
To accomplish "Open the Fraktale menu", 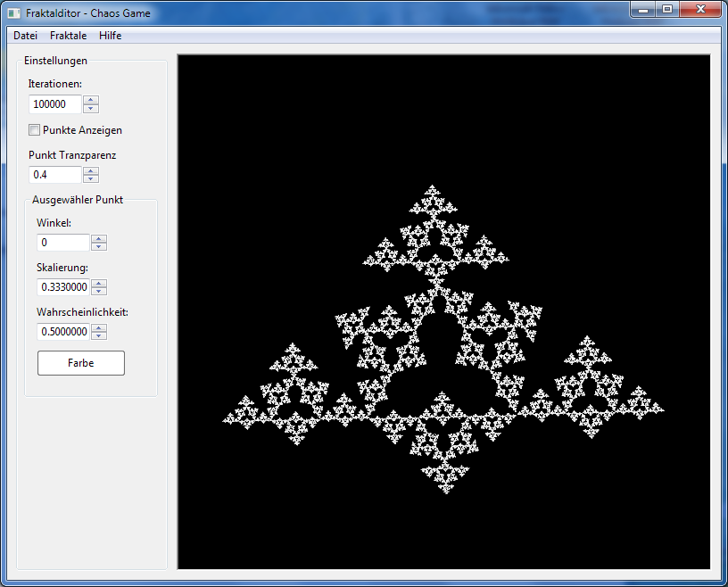I will click(68, 36).
